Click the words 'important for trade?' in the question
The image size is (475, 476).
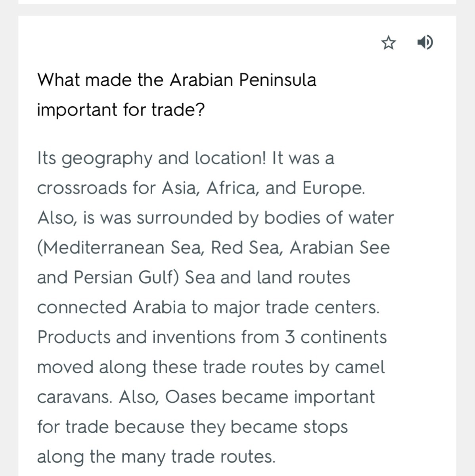click(x=121, y=110)
